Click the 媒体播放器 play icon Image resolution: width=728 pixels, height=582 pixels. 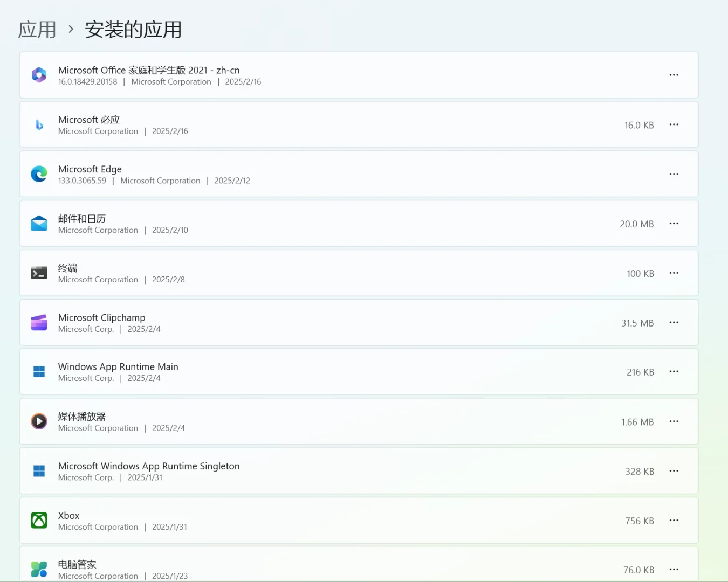tap(39, 421)
